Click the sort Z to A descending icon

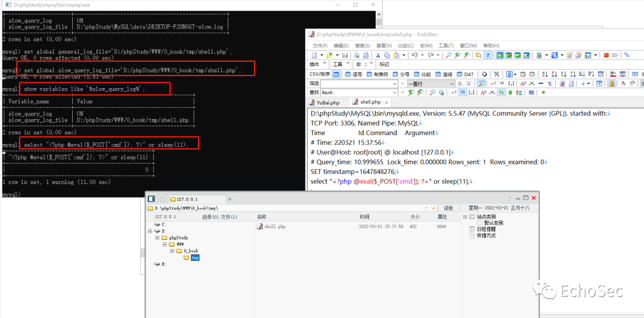click(554, 74)
